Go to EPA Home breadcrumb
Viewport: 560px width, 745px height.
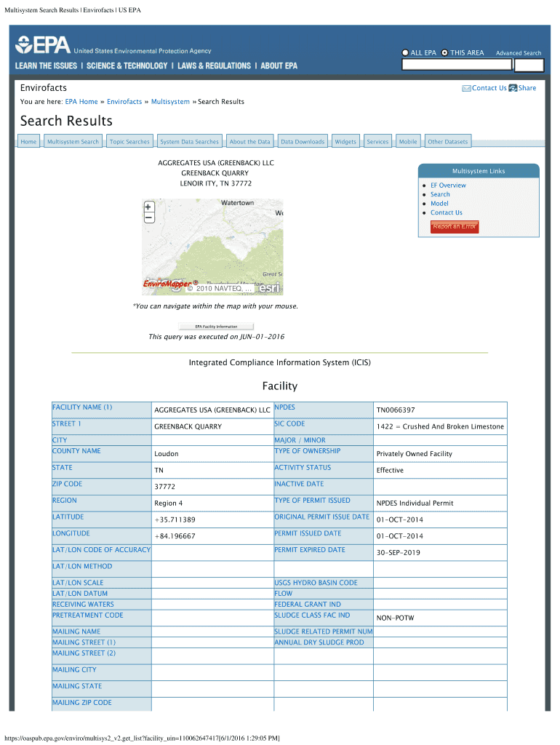(x=81, y=102)
